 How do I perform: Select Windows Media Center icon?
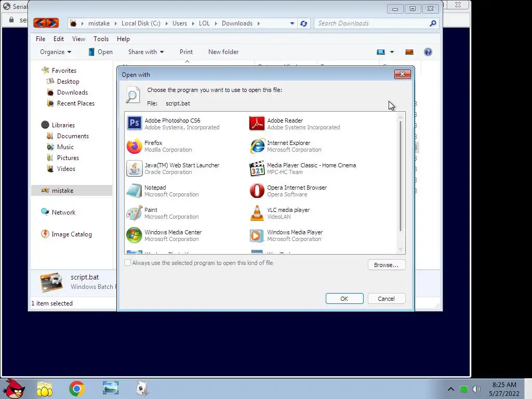click(x=135, y=235)
